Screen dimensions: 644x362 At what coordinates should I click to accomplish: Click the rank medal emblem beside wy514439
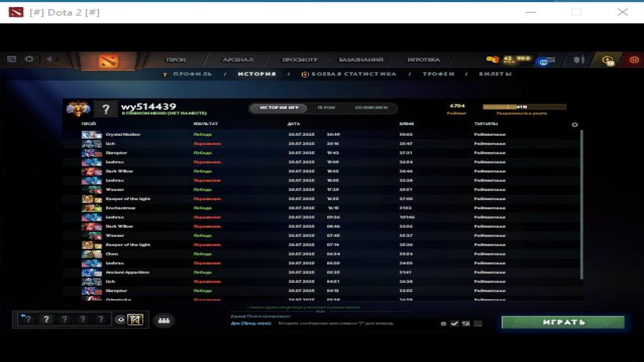pyautogui.click(x=78, y=109)
